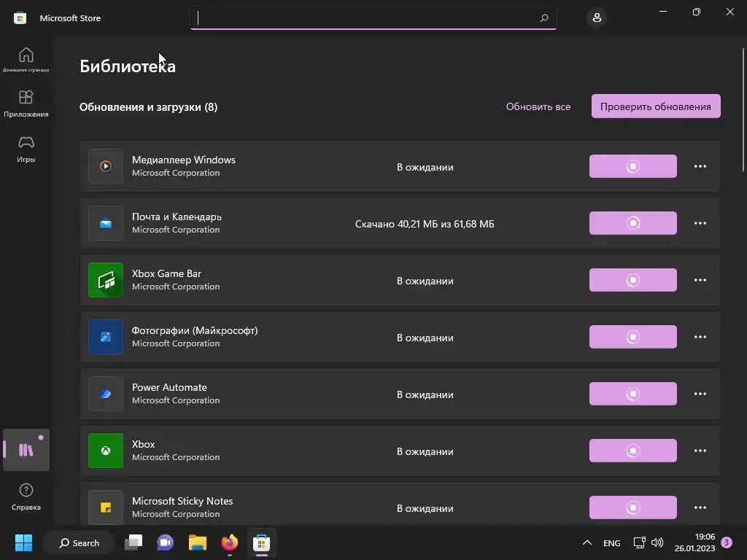Viewport: 747px width, 560px height.
Task: Open Task View on taskbar
Action: click(x=133, y=542)
